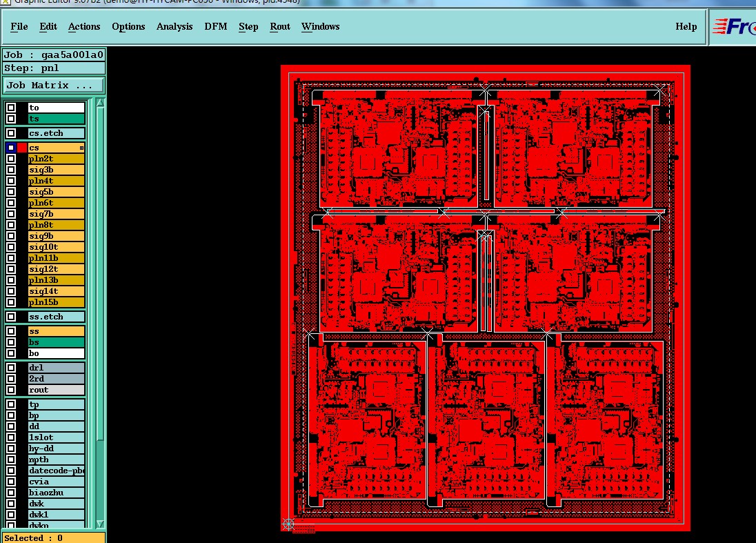Select the sig7b layer name
The width and height of the screenshot is (756, 543).
57,214
